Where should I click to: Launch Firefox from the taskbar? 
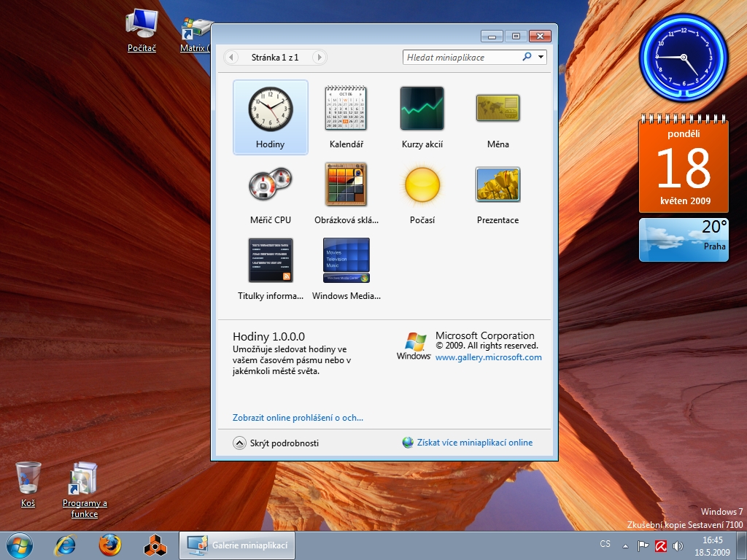110,545
